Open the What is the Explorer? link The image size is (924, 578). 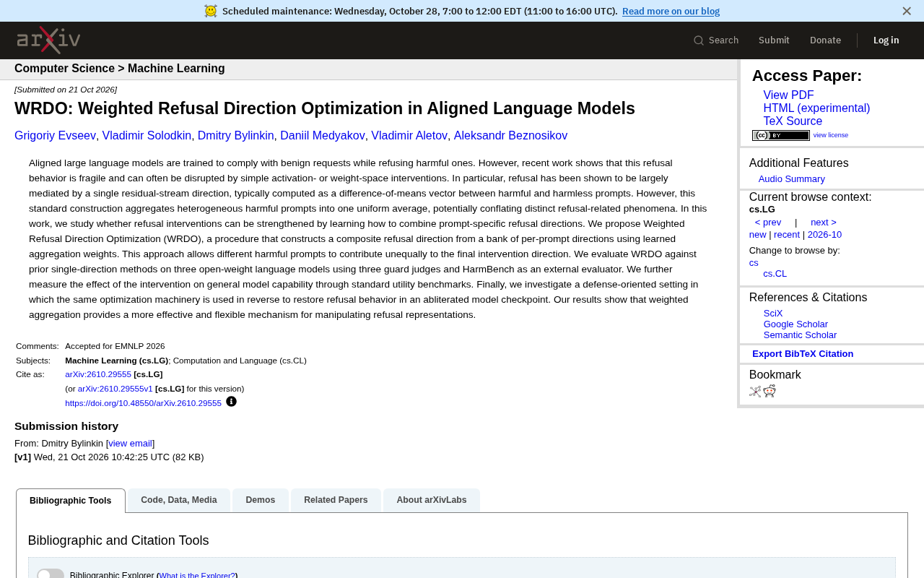(x=197, y=575)
